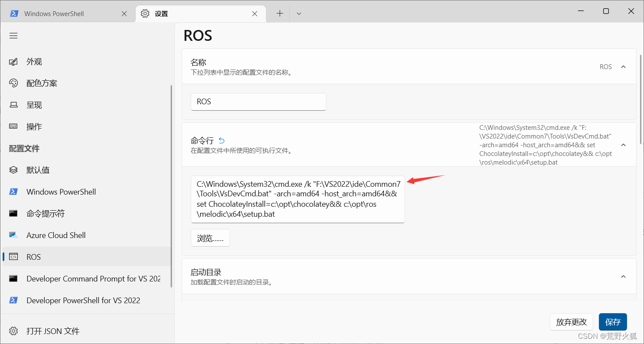Open the 呈现 settings page
Image resolution: width=644 pixels, height=344 pixels.
(x=86, y=105)
